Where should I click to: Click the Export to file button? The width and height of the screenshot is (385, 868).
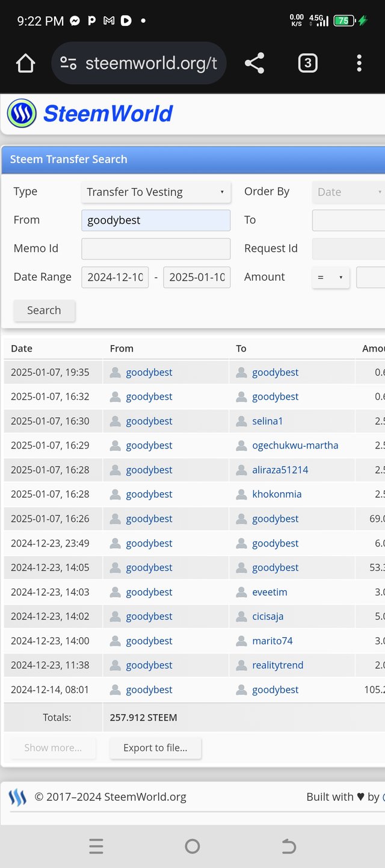[x=155, y=748]
